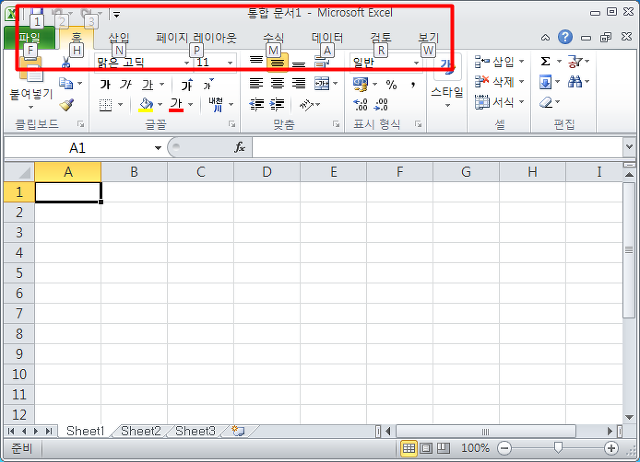Image resolution: width=640 pixels, height=462 pixels.
Task: Click the insert function fx icon
Action: coord(240,147)
